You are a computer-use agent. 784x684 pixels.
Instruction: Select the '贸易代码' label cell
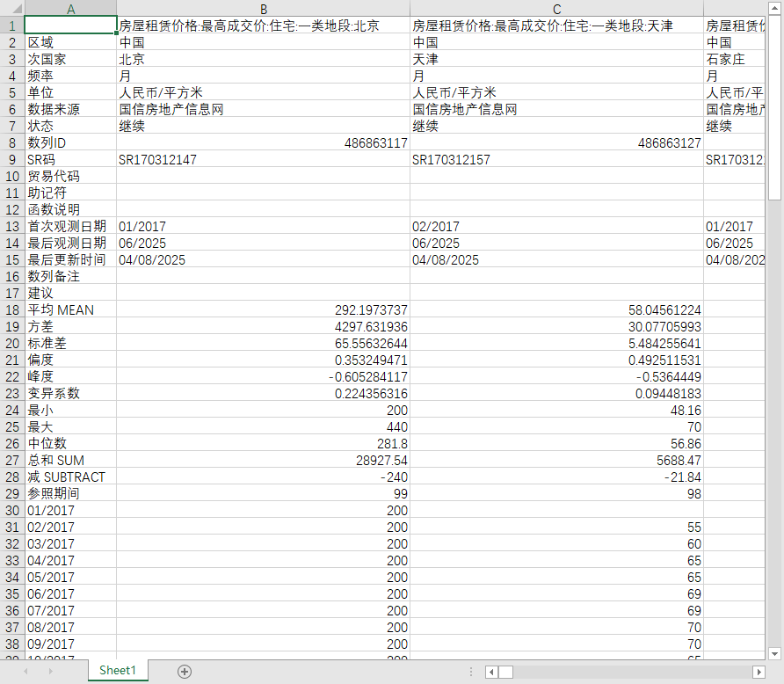[x=70, y=176]
